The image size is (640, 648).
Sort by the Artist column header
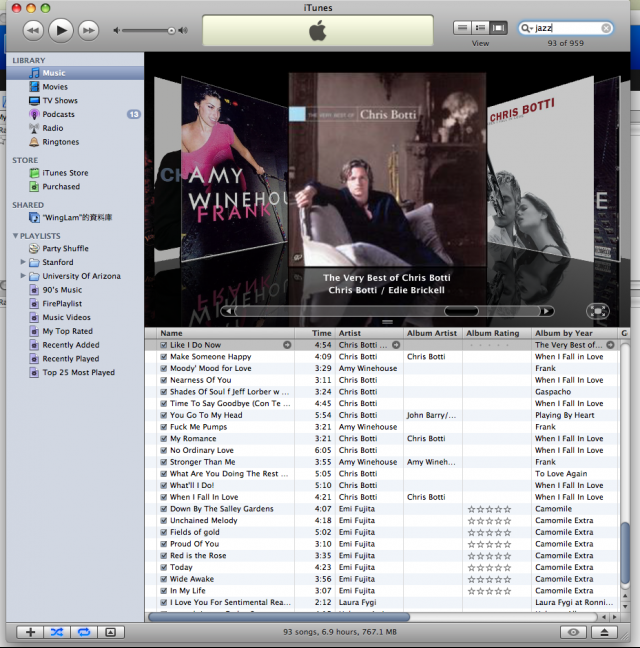(369, 333)
